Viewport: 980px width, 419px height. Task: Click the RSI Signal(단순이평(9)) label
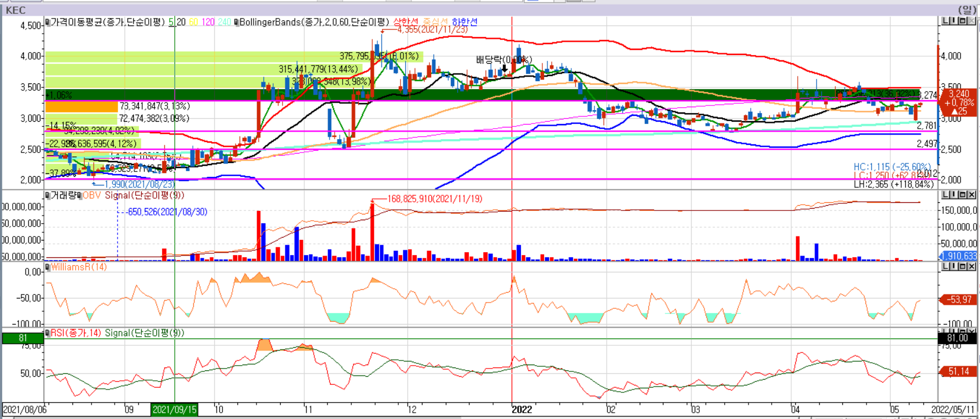(145, 333)
